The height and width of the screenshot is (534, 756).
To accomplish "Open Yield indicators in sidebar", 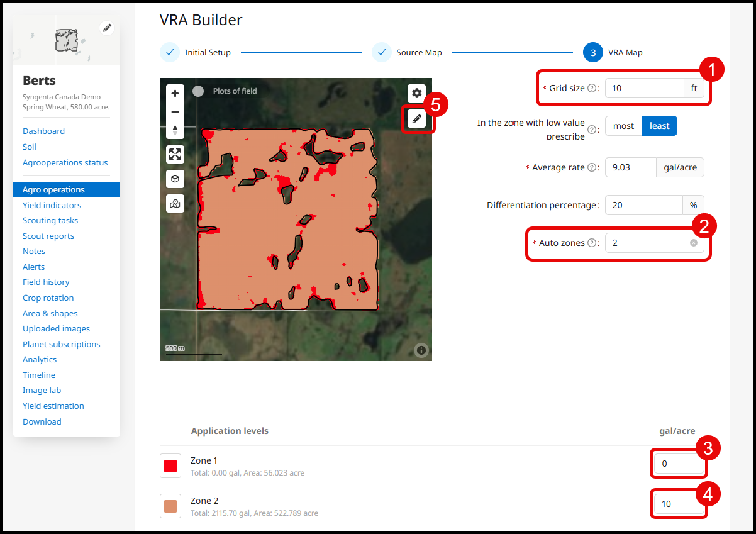I will (x=52, y=205).
